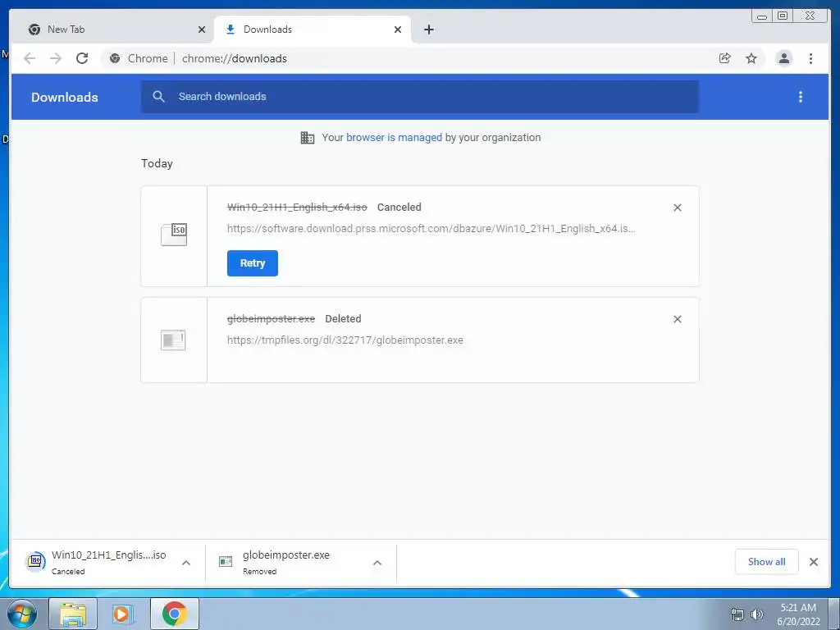The width and height of the screenshot is (840, 630).
Task: Expand options for globeimposter.exe shelf item
Action: 377,563
